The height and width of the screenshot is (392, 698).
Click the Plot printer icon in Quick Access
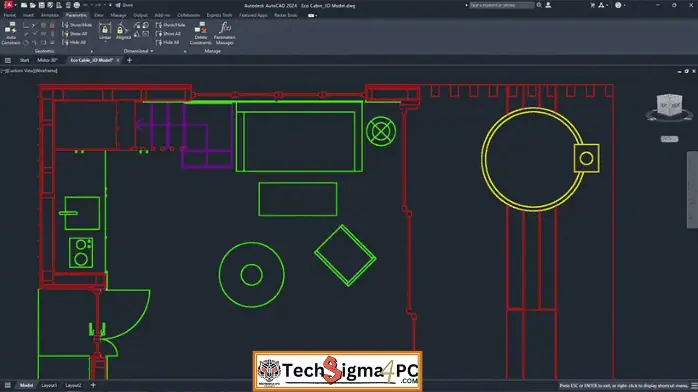pos(77,5)
